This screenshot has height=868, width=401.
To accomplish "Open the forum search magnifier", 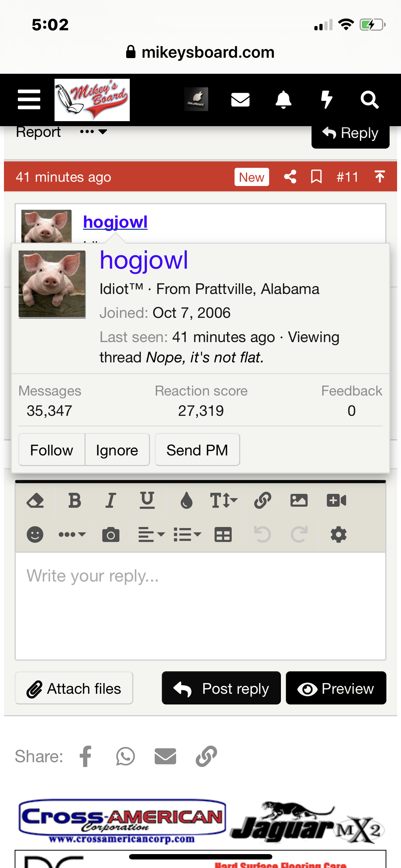I will point(369,100).
